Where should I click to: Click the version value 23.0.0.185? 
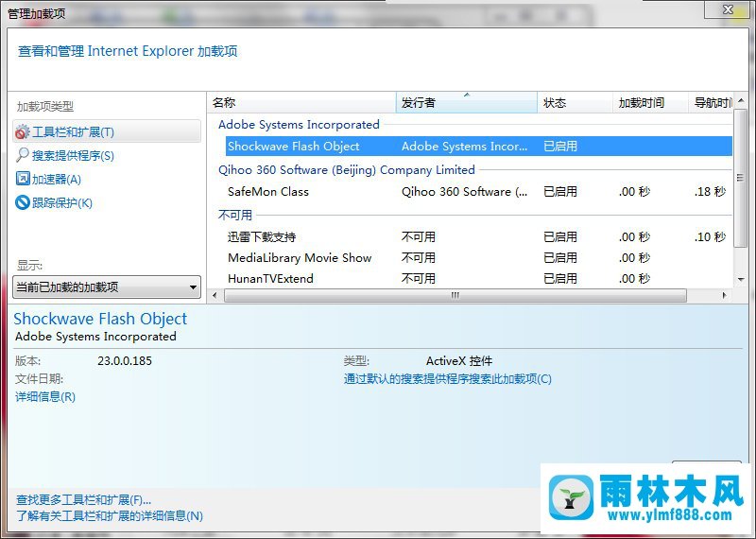pyautogui.click(x=125, y=360)
